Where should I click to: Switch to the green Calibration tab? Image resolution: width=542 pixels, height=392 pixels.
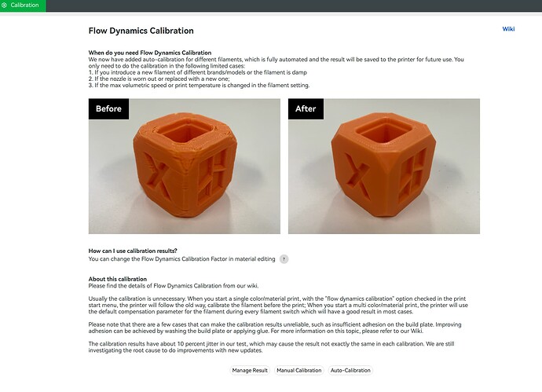pyautogui.click(x=23, y=5)
